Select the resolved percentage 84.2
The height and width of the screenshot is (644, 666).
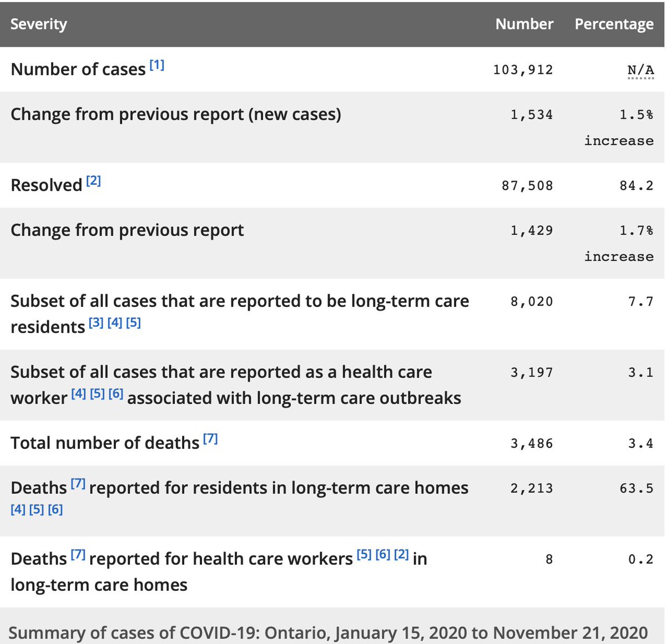[x=637, y=186]
